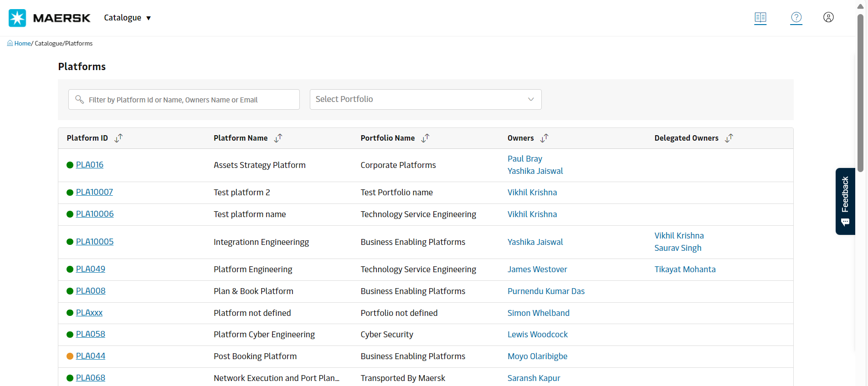Click delegated owner Saurav Singh

[678, 248]
